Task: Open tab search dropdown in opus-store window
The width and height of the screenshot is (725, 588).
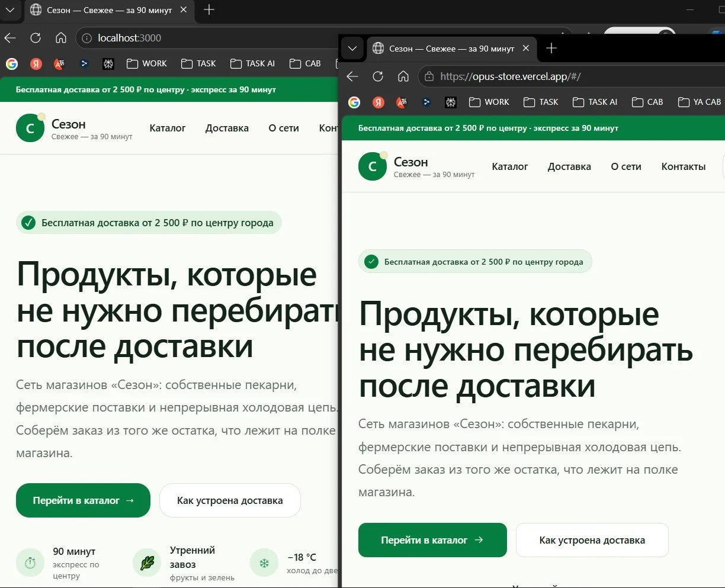Action: point(352,49)
